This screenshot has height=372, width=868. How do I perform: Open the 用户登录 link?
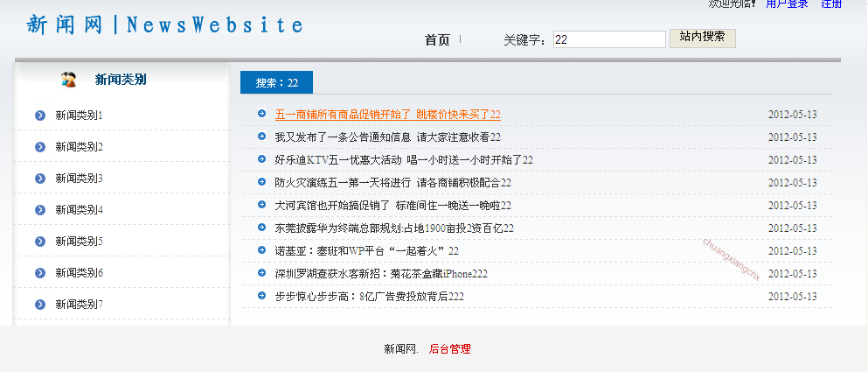(787, 4)
